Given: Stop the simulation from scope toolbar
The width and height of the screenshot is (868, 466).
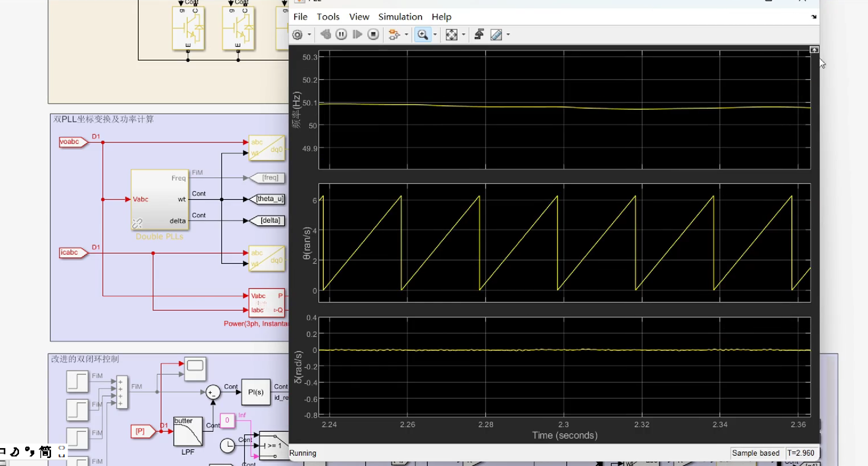Looking at the screenshot, I should 373,35.
